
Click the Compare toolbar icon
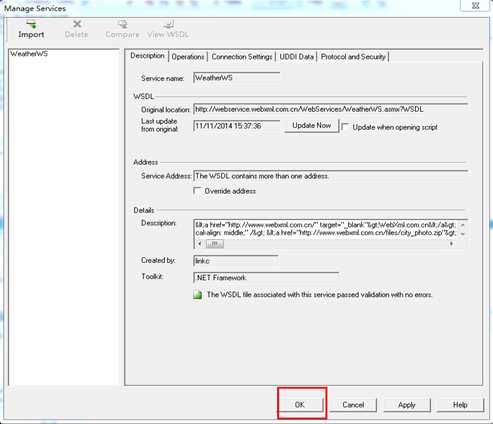(122, 29)
